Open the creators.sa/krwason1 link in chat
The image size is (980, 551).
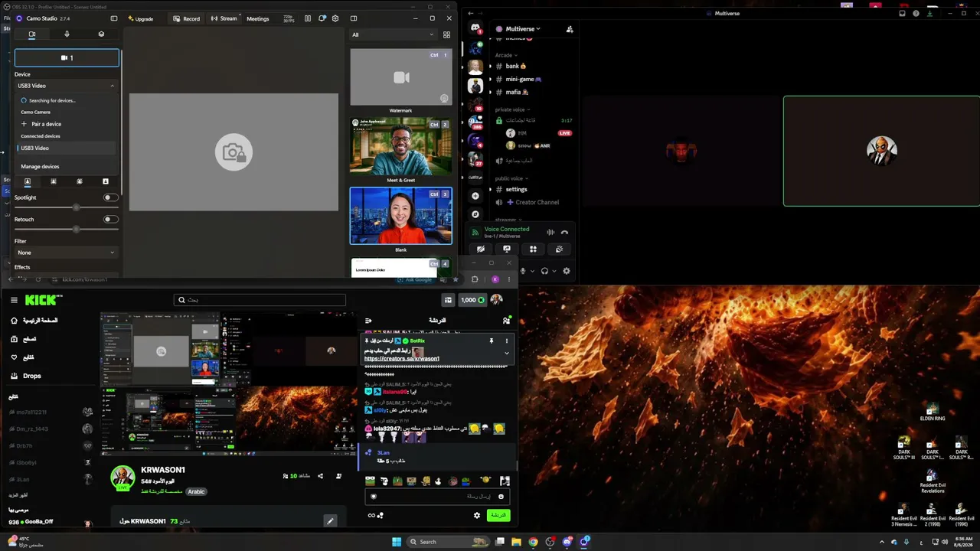(x=401, y=359)
